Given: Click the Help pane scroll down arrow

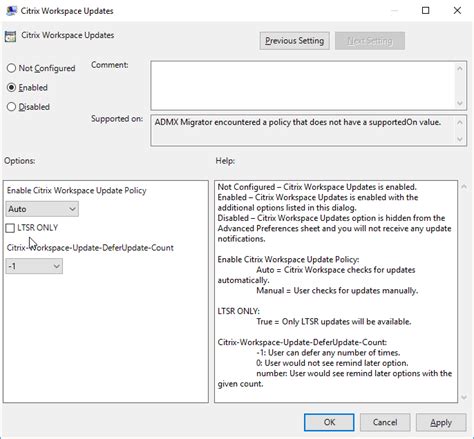Looking at the screenshot, I should [x=464, y=397].
